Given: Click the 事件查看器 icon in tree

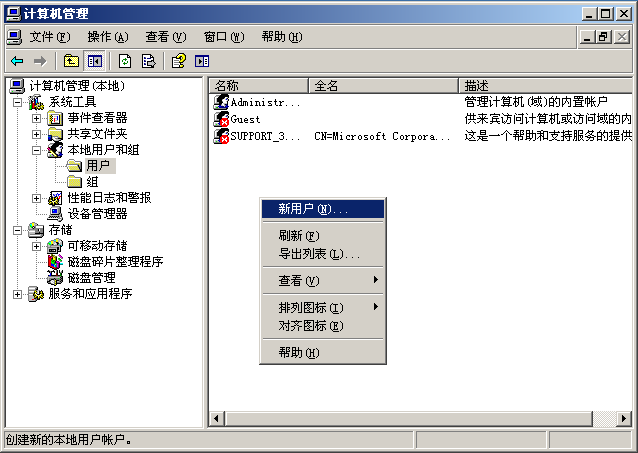Looking at the screenshot, I should pyautogui.click(x=55, y=118).
